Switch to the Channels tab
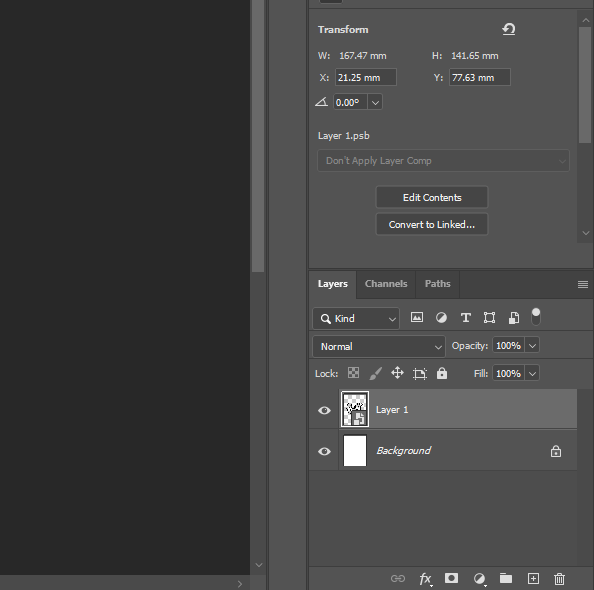 click(386, 284)
